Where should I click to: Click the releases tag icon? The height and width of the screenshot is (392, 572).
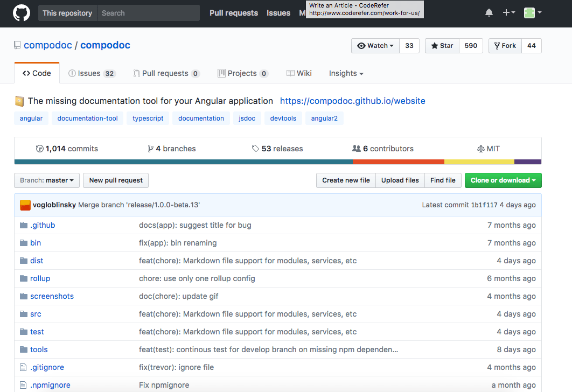pyautogui.click(x=255, y=149)
